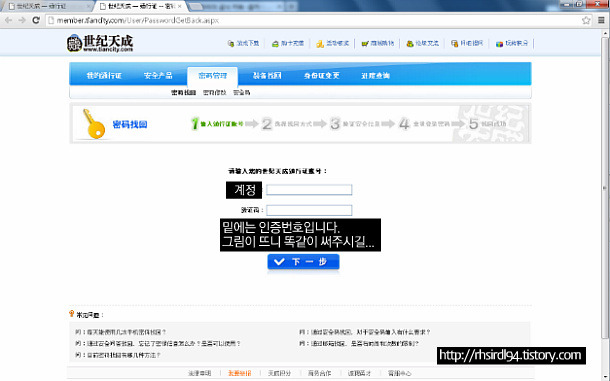
Task: Open the 论坛交流 forum link in header
Action: click(422, 43)
